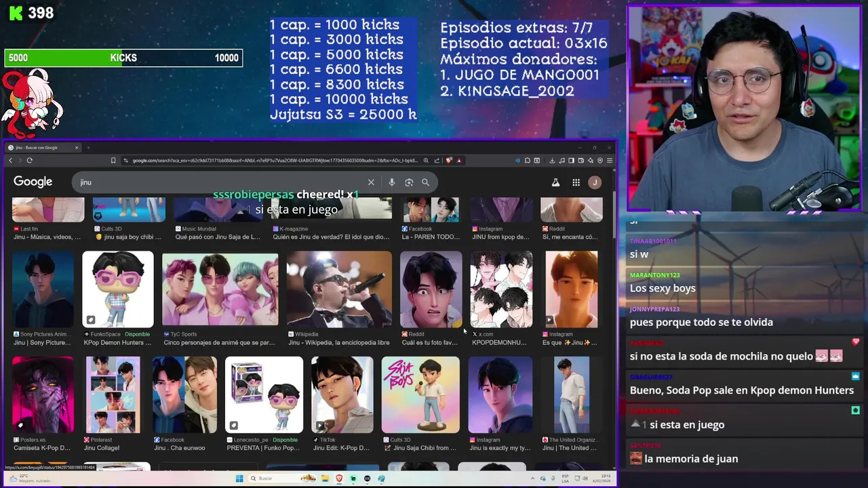Open the Windows Start button
The image size is (868, 488).
[239, 479]
